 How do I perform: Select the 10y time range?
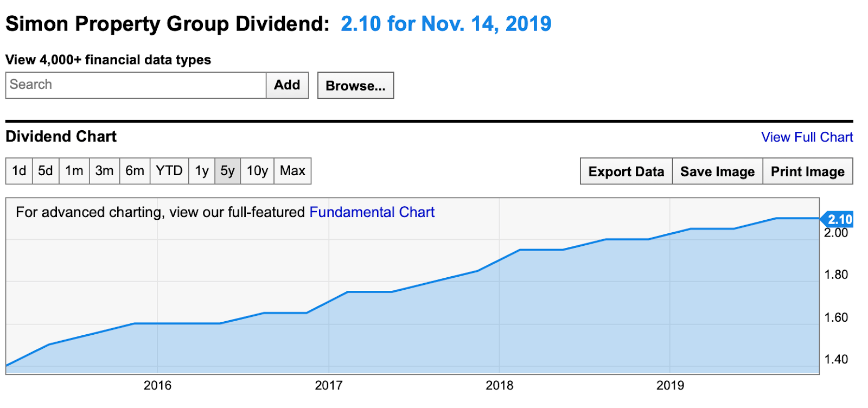click(258, 171)
